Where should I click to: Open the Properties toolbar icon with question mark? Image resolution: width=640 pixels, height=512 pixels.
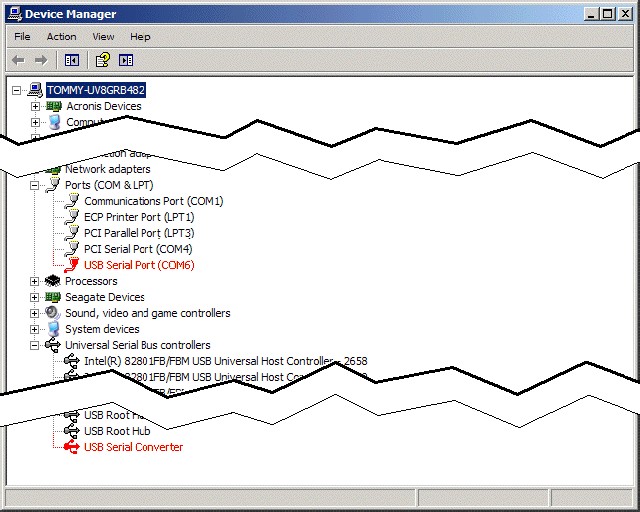tap(102, 61)
